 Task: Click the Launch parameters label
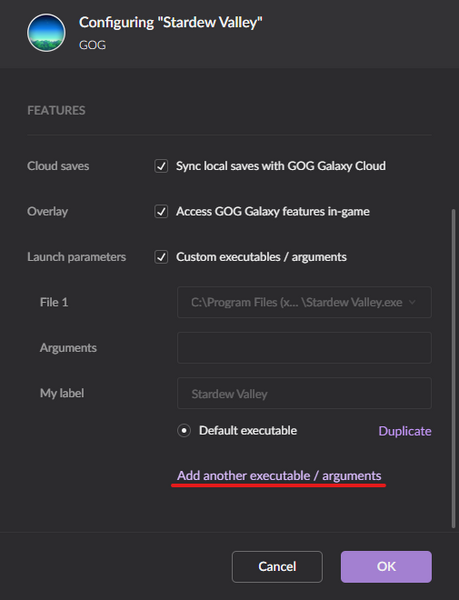pyautogui.click(x=76, y=257)
